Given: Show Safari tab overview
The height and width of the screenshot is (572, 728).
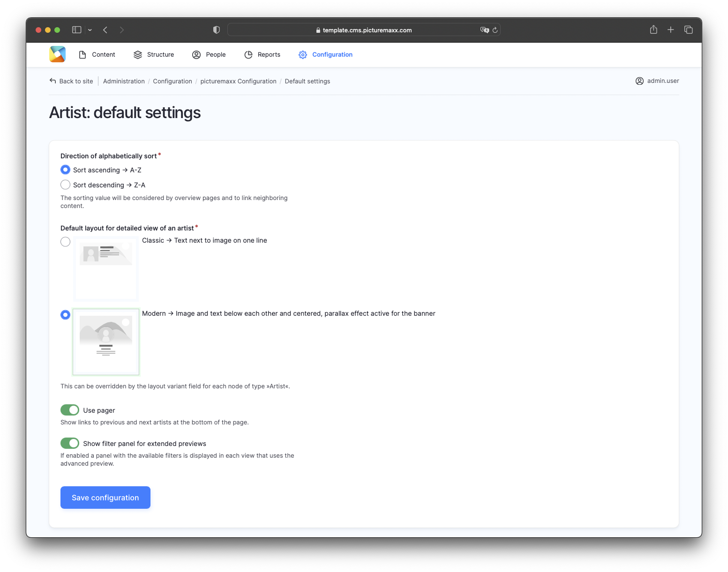Looking at the screenshot, I should [x=688, y=30].
